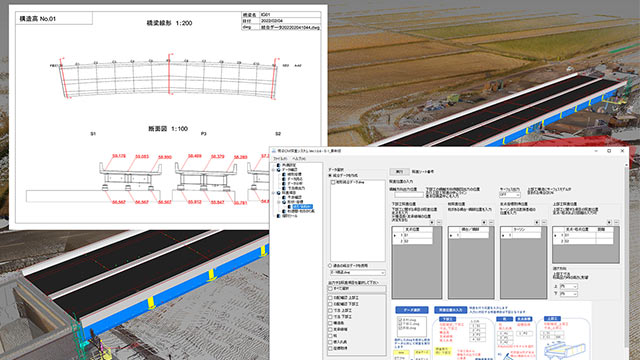Collapse the second top-level tree node expander
640x360 pixels.
coord(273,170)
